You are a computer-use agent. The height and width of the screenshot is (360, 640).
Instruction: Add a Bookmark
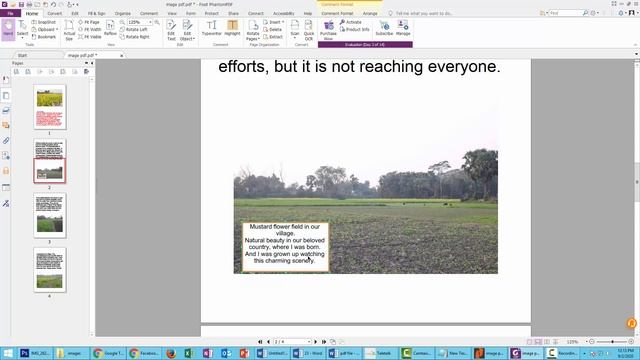(x=44, y=37)
